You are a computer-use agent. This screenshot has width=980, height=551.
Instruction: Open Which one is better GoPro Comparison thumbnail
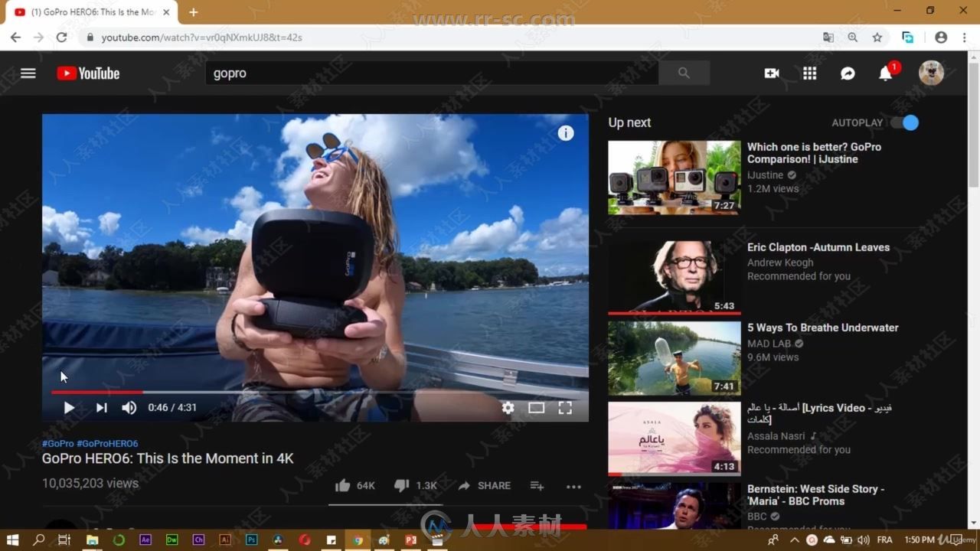[x=675, y=178]
